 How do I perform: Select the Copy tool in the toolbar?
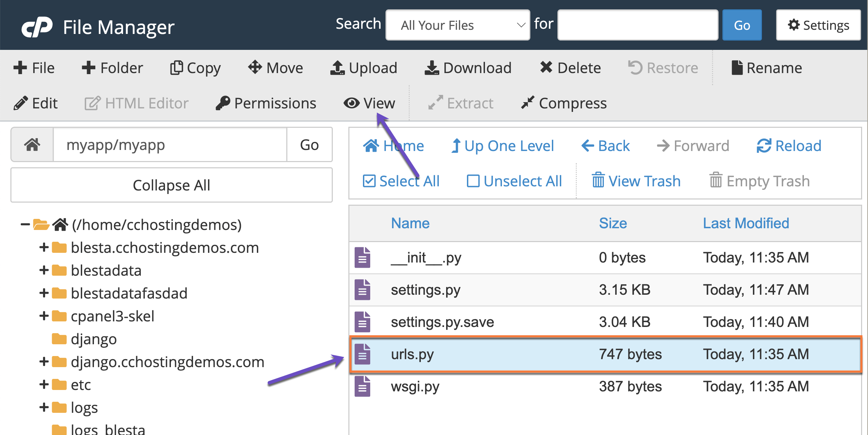[195, 68]
